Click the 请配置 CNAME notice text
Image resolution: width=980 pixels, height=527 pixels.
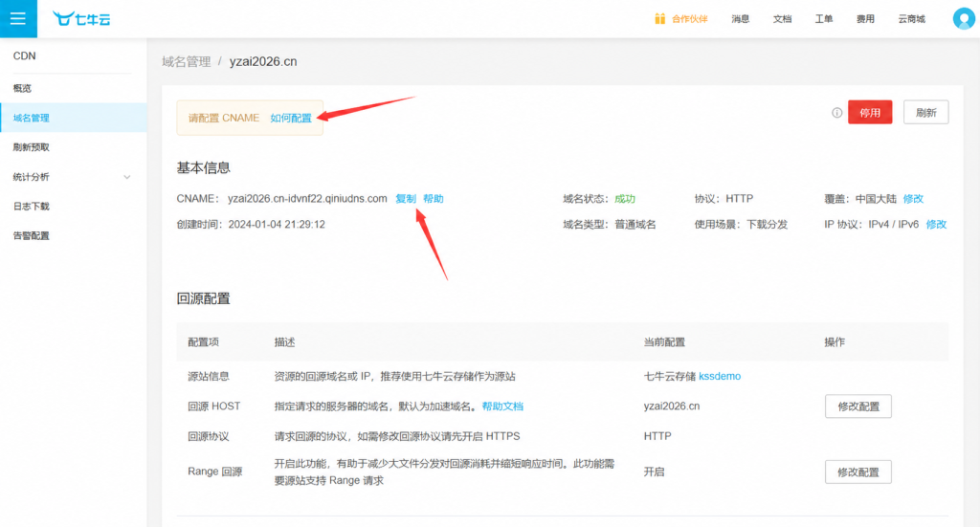pos(224,118)
